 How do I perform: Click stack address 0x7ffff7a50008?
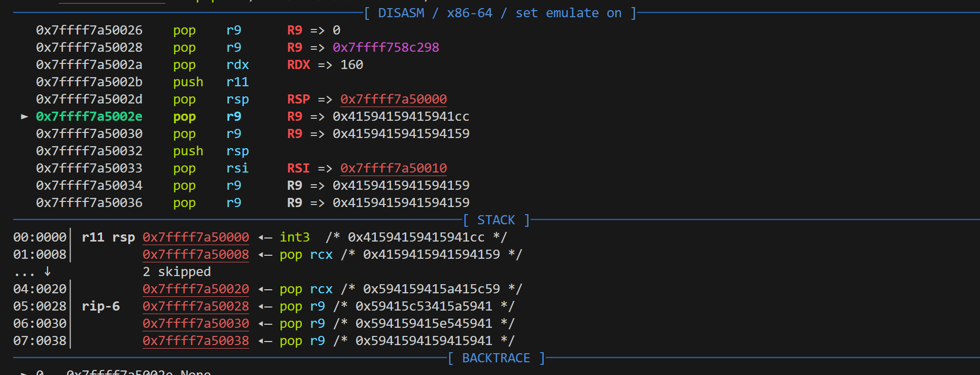click(x=195, y=255)
